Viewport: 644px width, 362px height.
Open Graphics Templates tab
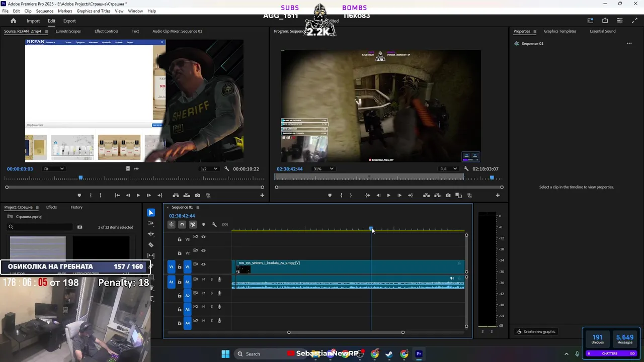coord(560,31)
